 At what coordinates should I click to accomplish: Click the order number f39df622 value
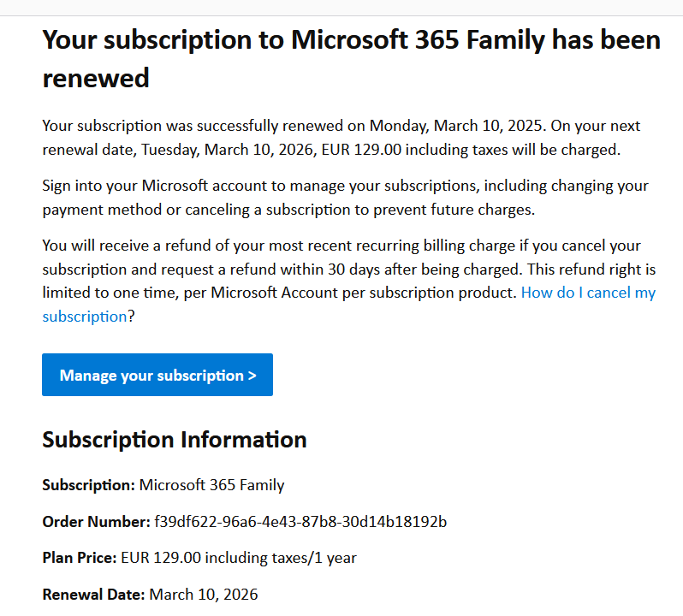(x=300, y=521)
